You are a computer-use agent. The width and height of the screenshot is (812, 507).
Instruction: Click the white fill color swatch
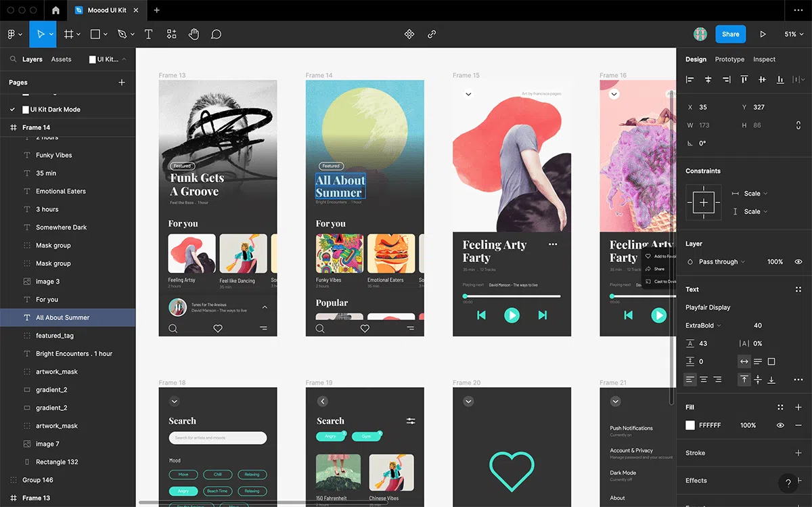690,425
